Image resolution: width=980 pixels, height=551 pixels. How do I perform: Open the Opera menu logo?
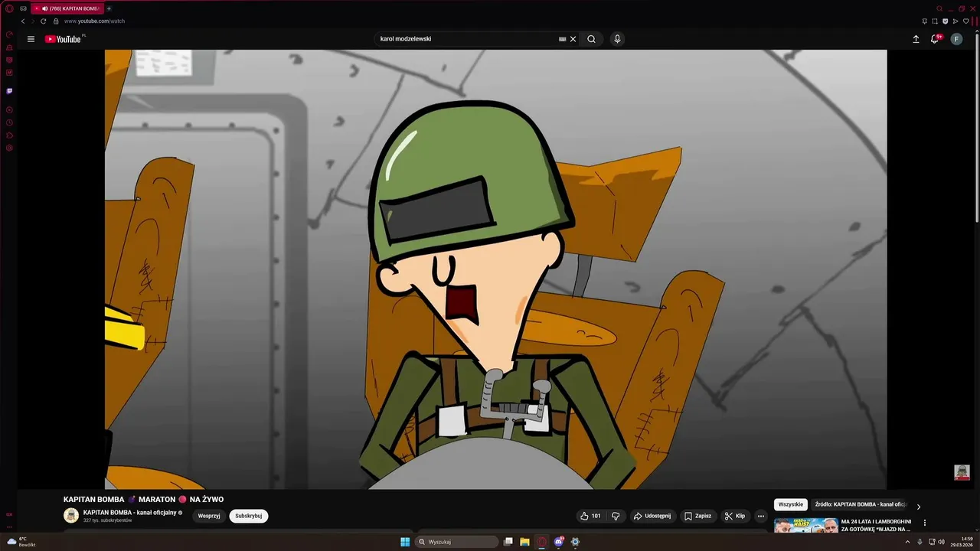(9, 8)
